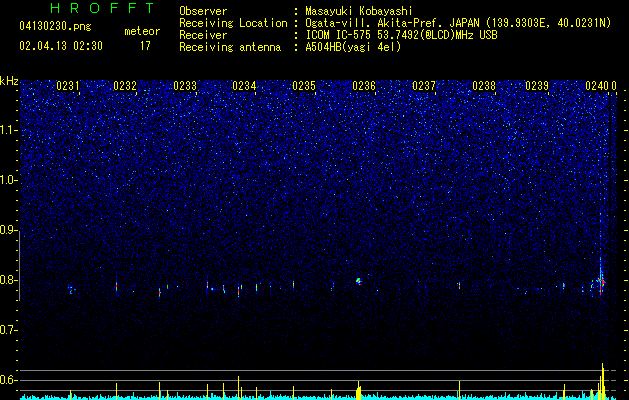Click the 1.0 kHz axis label
Image resolution: width=629 pixels, height=400 pixels.
click(9, 180)
